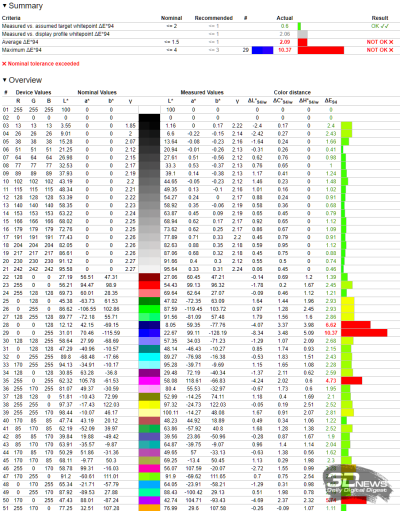Screen dimensions: 400x511
Task: Click the red X nominal tolerance exceeded notice
Action: click(41, 64)
